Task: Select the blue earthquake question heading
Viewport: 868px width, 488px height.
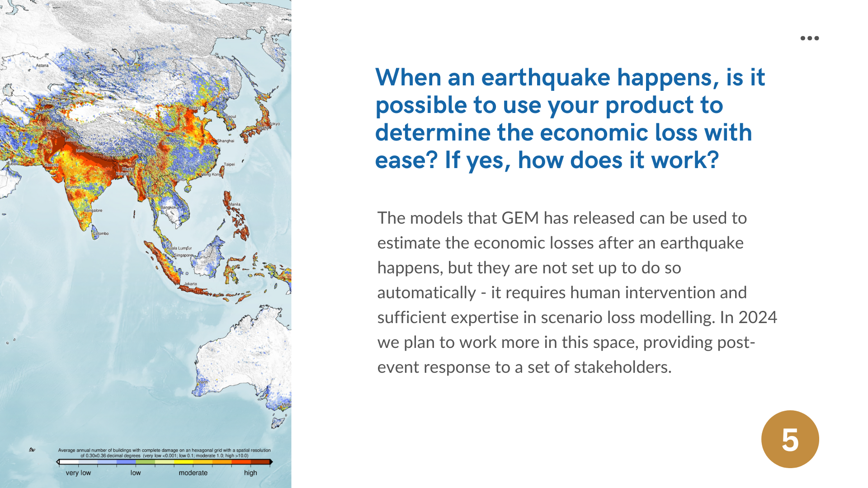Action: (x=570, y=118)
